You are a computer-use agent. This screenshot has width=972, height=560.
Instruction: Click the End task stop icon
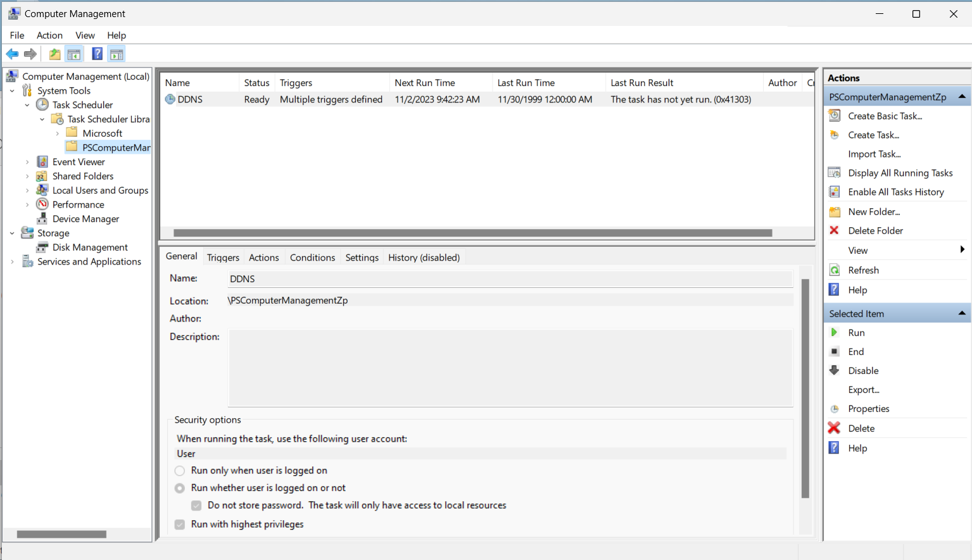point(835,351)
